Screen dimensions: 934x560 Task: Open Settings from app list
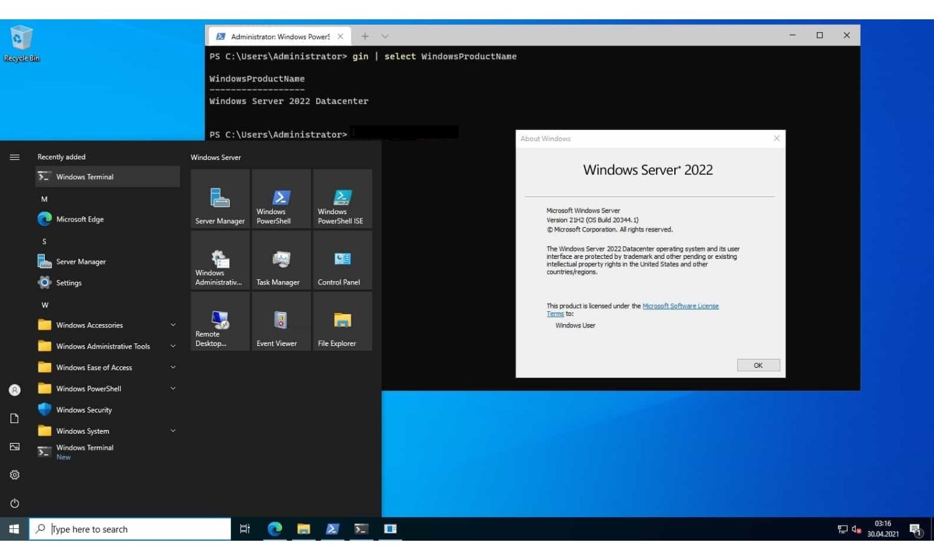(108, 282)
